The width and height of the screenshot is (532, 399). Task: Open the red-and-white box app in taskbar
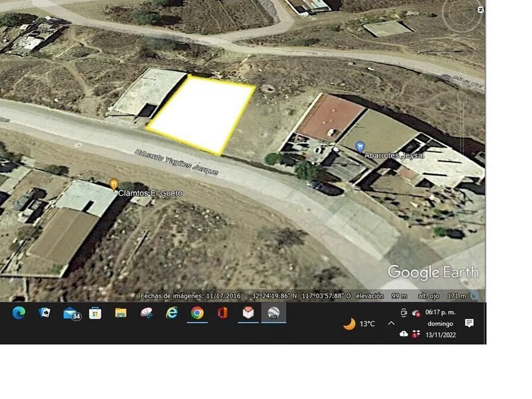[x=248, y=312]
